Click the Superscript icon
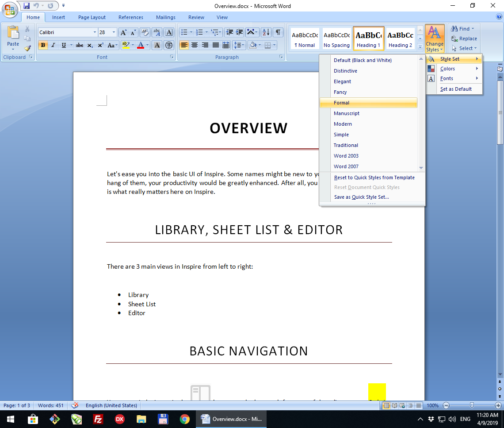Viewport: 504px width, 428px height. coord(100,46)
